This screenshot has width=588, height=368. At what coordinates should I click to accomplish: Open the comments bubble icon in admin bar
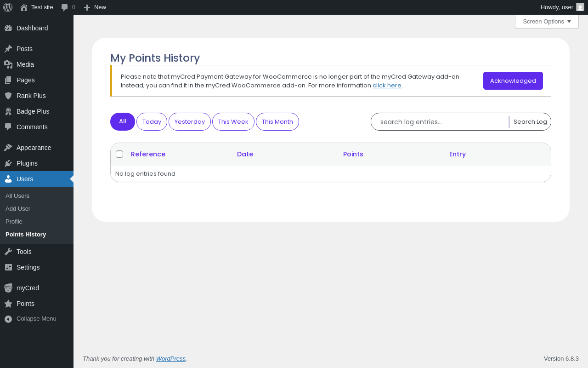(x=65, y=7)
